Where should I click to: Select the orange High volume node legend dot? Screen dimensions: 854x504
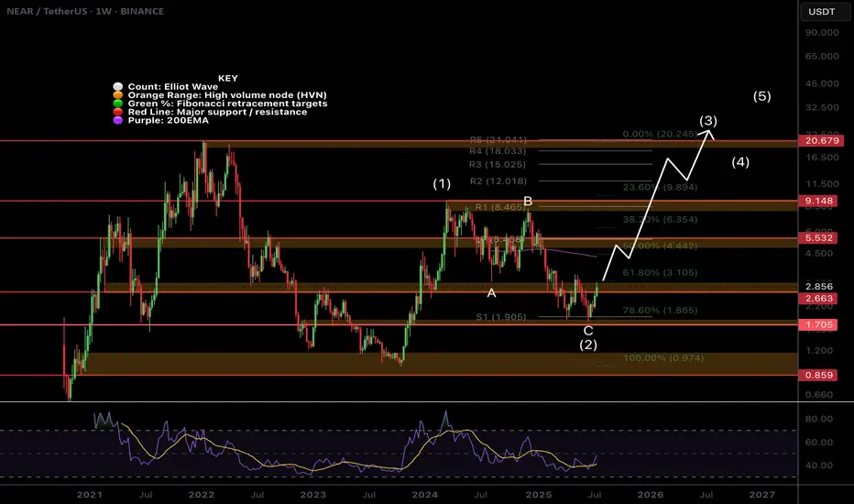(x=117, y=94)
